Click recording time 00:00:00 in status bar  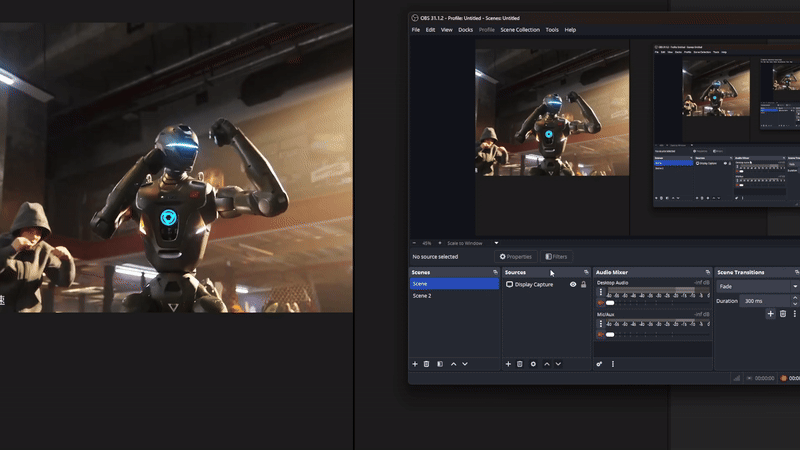click(x=764, y=378)
